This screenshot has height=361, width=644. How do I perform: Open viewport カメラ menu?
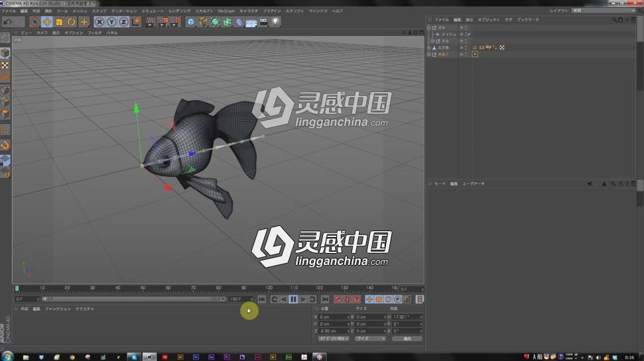tap(42, 33)
